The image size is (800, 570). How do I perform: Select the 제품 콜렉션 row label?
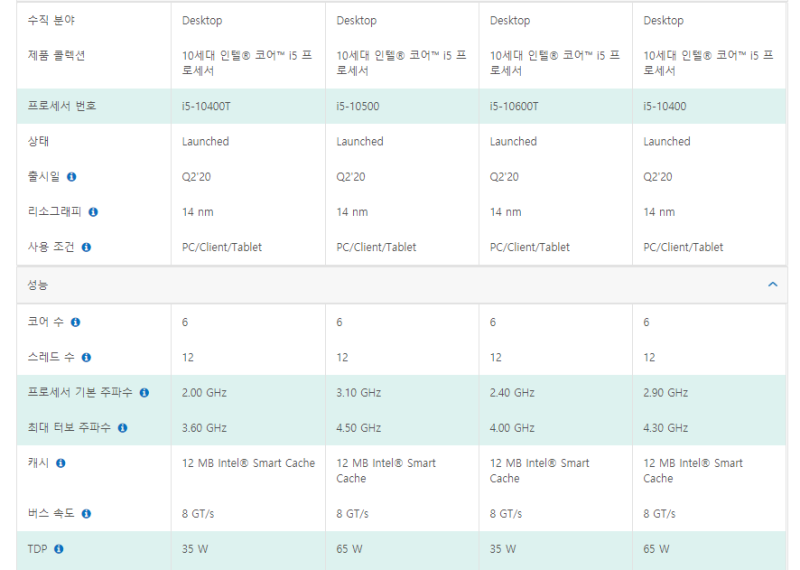(x=56, y=55)
